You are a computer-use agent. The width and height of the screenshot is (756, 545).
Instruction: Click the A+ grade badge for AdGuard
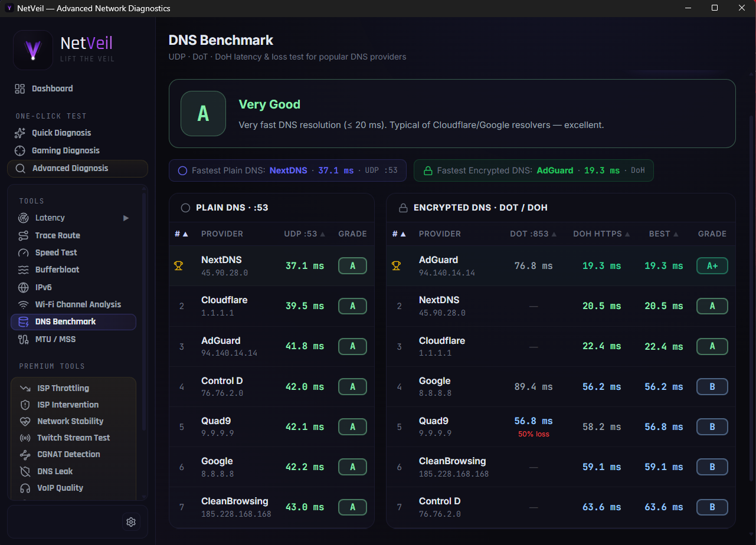(712, 266)
